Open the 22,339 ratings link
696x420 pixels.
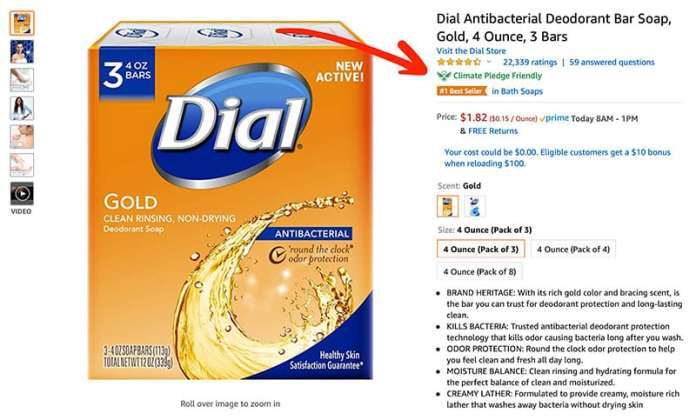point(530,62)
